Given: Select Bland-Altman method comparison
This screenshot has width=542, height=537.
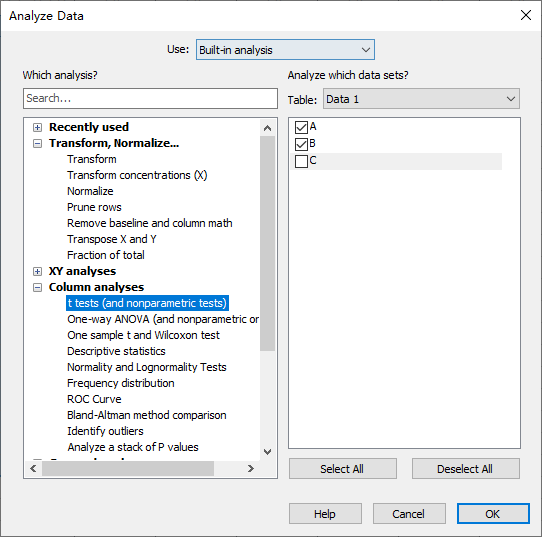Looking at the screenshot, I should point(147,415).
